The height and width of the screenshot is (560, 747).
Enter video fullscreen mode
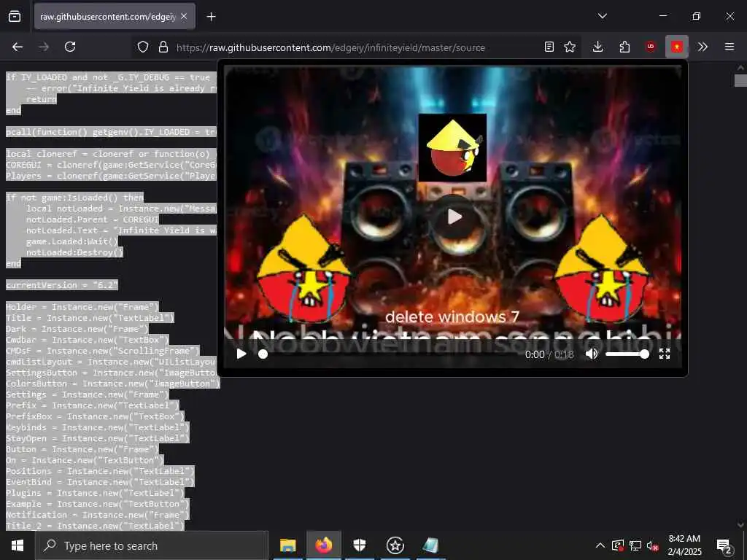665,354
